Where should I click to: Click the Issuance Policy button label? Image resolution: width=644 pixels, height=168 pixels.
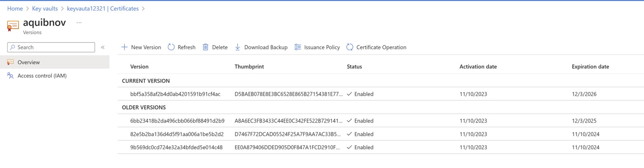click(x=322, y=47)
